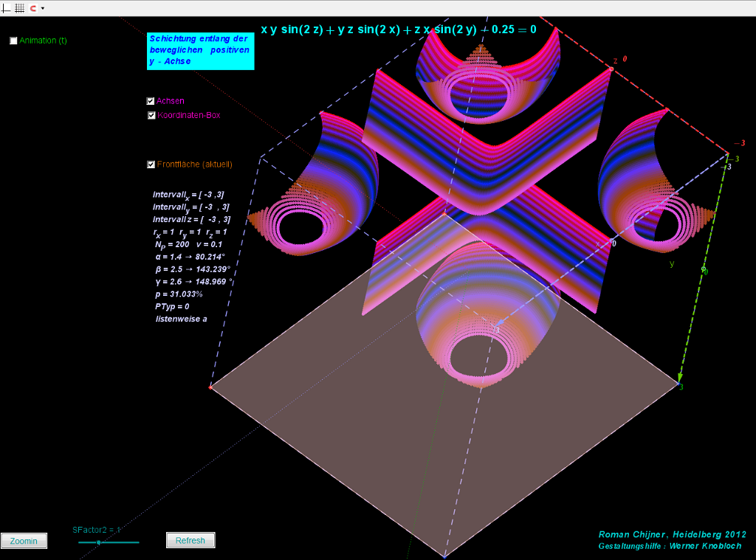The height and width of the screenshot is (560, 756).
Task: Select the red point at left corner of front plane
Action: (x=210, y=387)
